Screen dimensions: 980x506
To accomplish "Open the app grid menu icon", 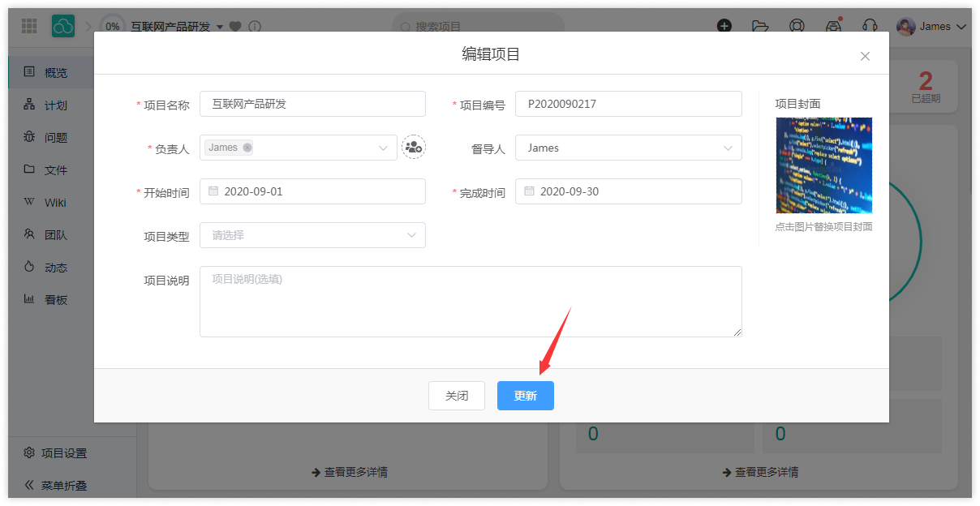I will pyautogui.click(x=29, y=26).
